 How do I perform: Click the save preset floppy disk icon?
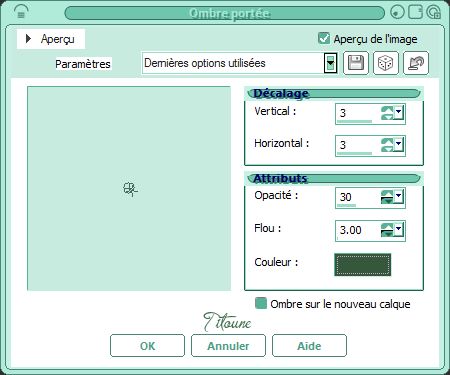(356, 63)
